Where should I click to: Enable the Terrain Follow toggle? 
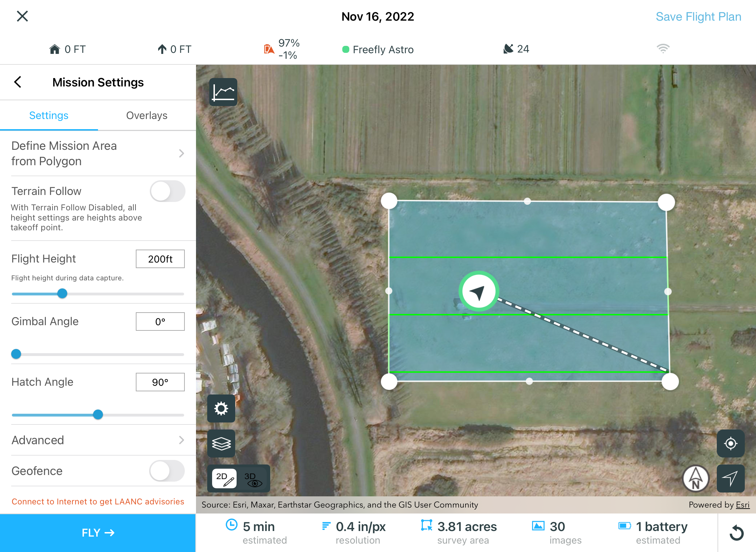click(167, 191)
